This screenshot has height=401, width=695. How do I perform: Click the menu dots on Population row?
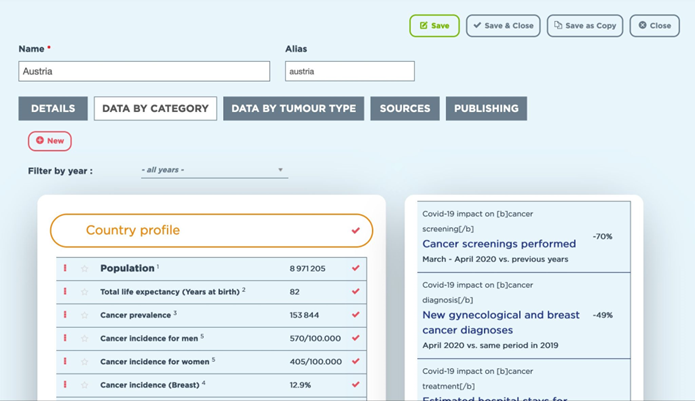pos(65,268)
